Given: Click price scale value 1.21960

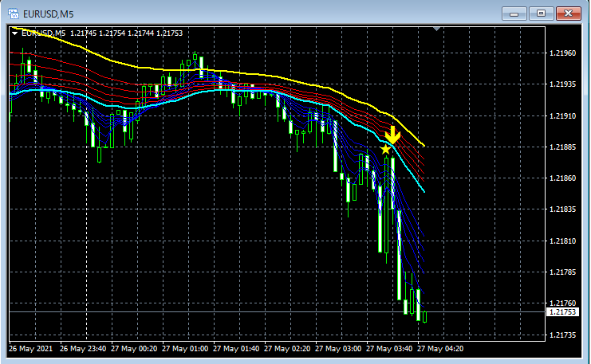Looking at the screenshot, I should pyautogui.click(x=562, y=53).
